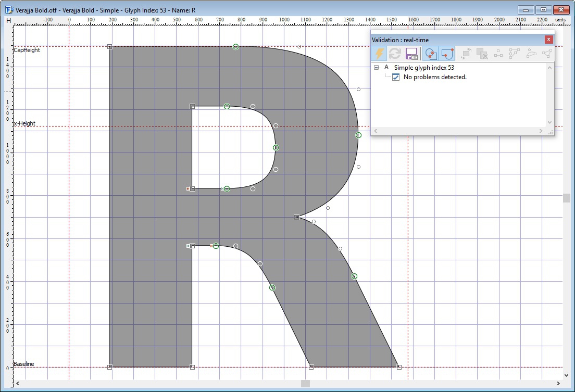Toggle real-time validation lightning icon
The image size is (575, 392).
click(379, 54)
